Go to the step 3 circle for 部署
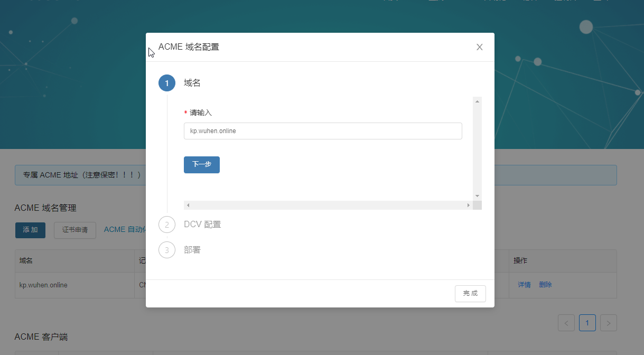644x355 pixels. pos(167,250)
